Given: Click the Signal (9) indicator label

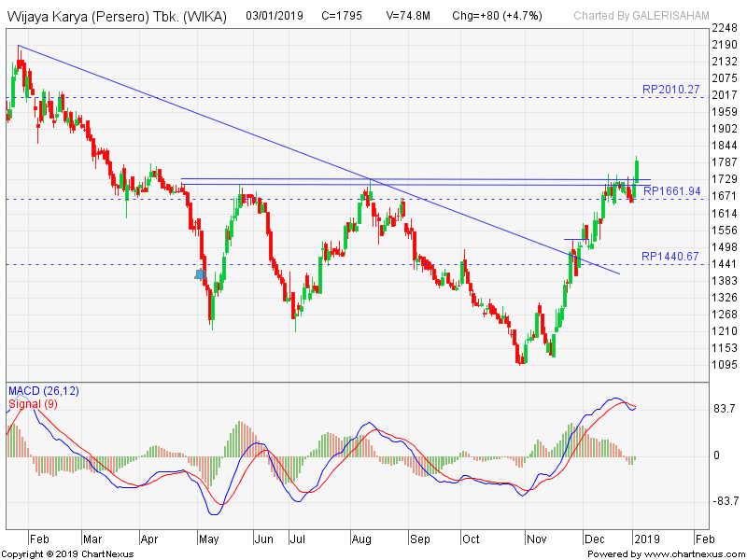Looking at the screenshot, I should click(x=33, y=404).
